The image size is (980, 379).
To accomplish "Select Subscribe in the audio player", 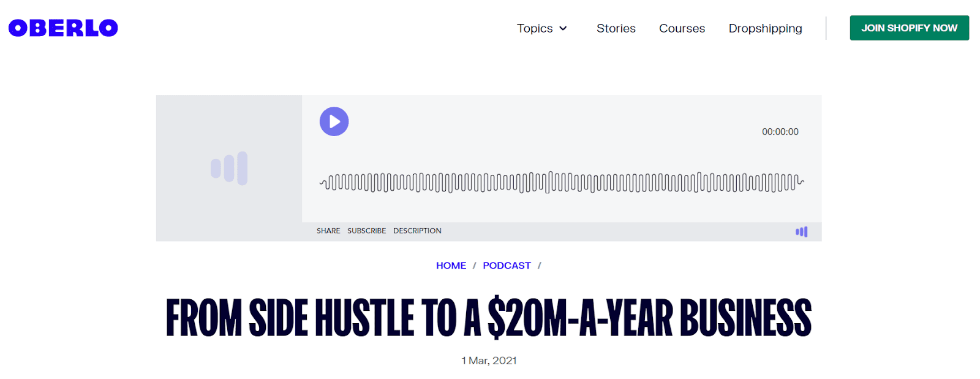I will [366, 231].
